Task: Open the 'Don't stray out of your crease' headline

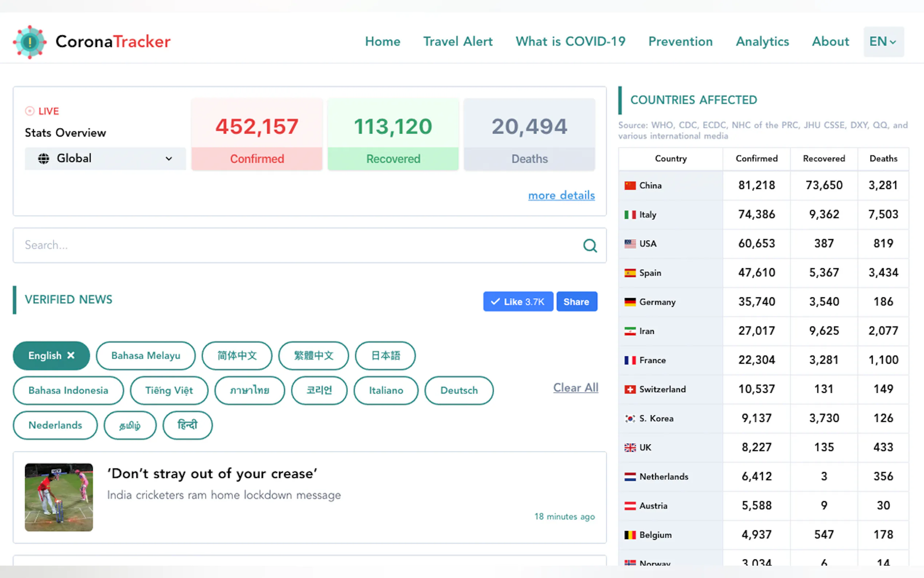Action: coord(212,474)
